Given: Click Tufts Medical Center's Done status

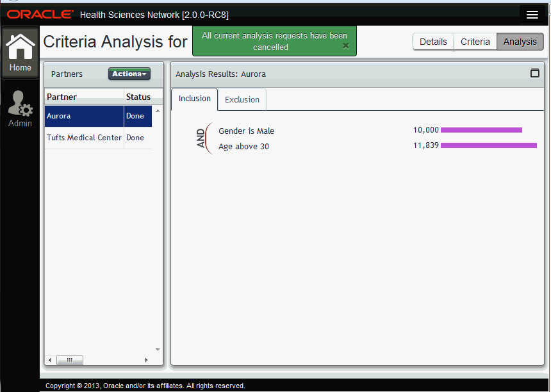Looking at the screenshot, I should pyautogui.click(x=138, y=138).
